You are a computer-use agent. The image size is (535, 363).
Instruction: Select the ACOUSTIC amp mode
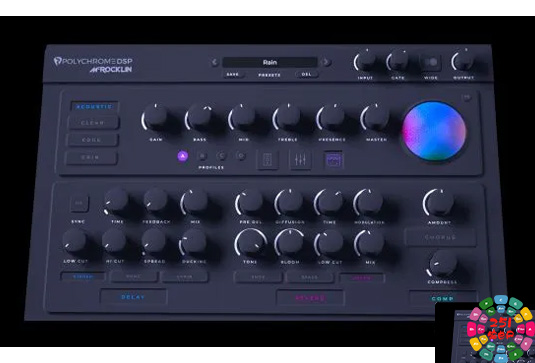94,106
